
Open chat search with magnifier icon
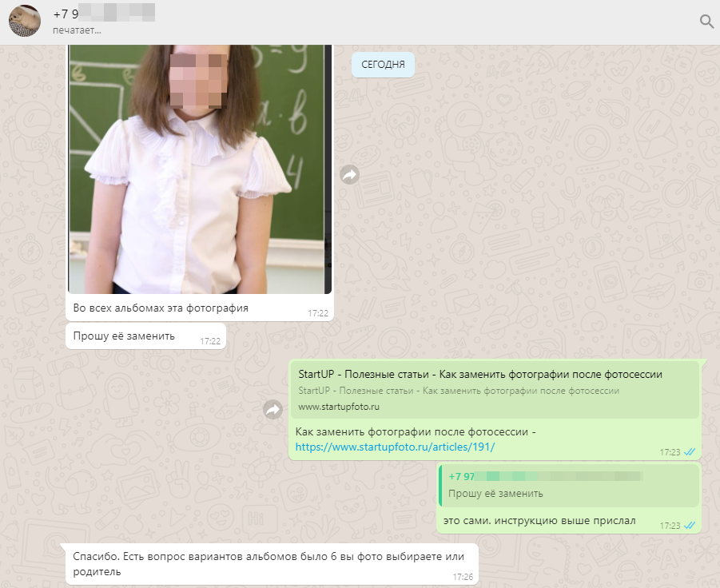point(706,21)
